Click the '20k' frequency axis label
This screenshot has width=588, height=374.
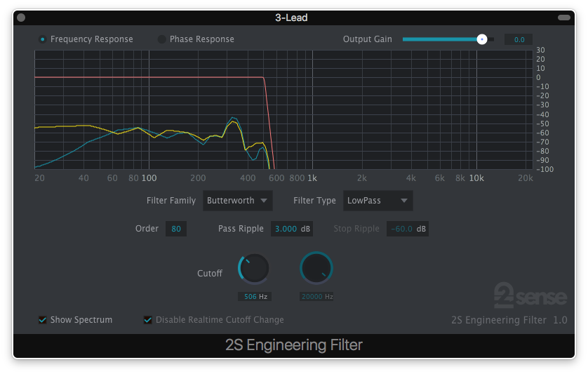point(526,178)
